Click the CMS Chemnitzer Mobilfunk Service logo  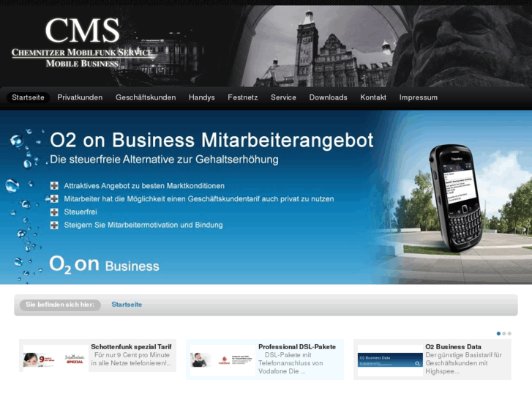pos(82,42)
